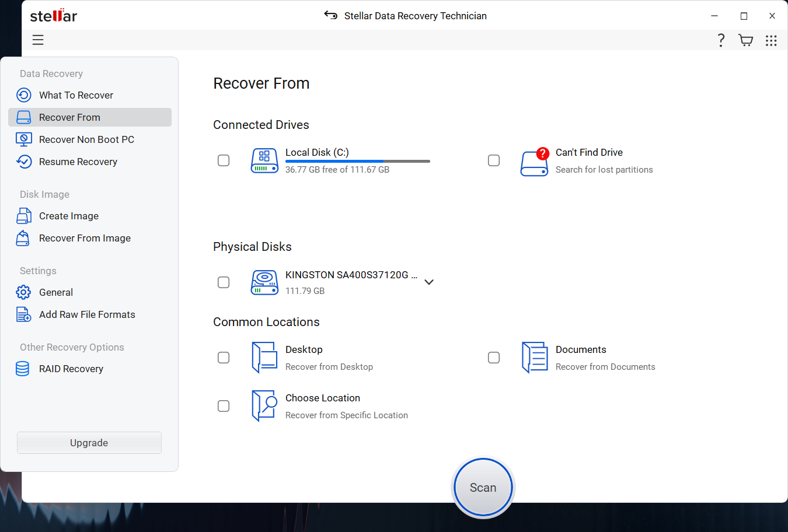Click the Local Disk (C:) drive icon
The height and width of the screenshot is (532, 788).
264,160
